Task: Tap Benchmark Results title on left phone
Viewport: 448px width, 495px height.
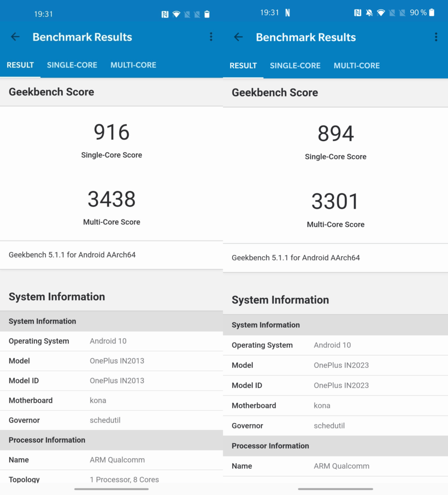Action: [x=82, y=37]
